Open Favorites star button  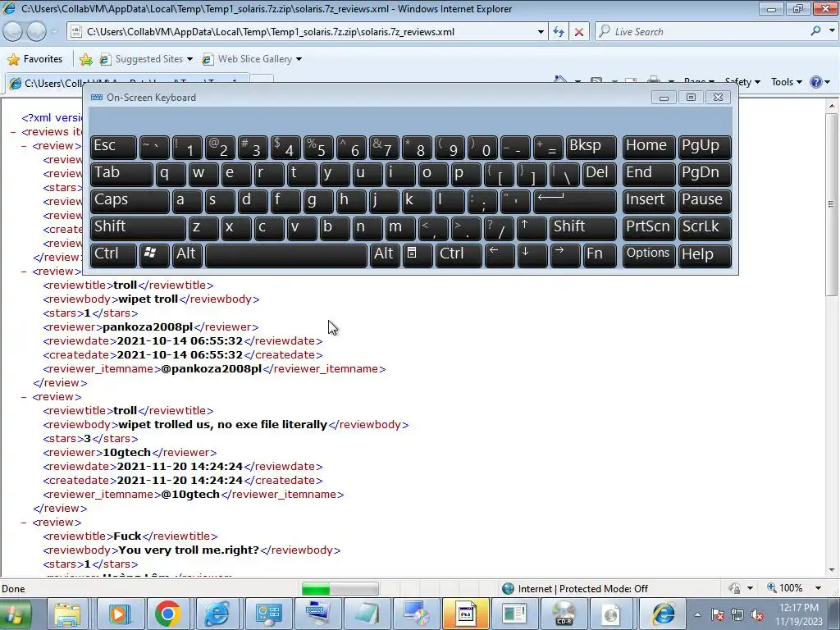(36, 59)
